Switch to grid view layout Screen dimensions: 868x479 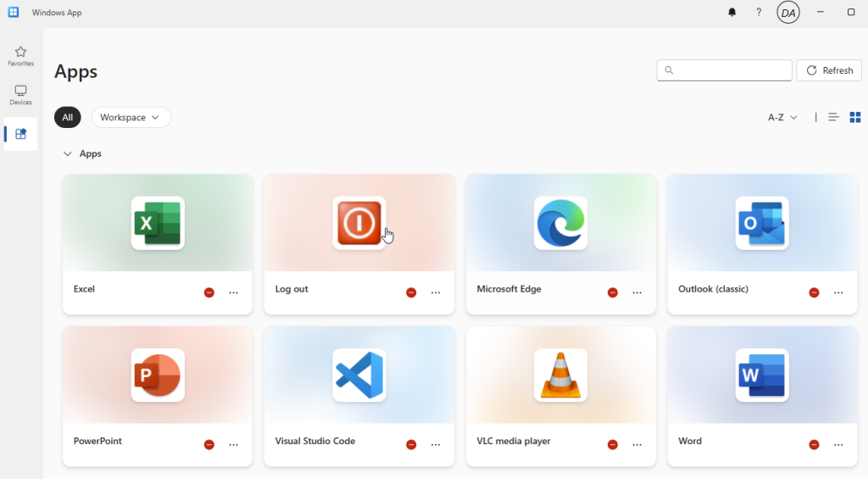[855, 117]
